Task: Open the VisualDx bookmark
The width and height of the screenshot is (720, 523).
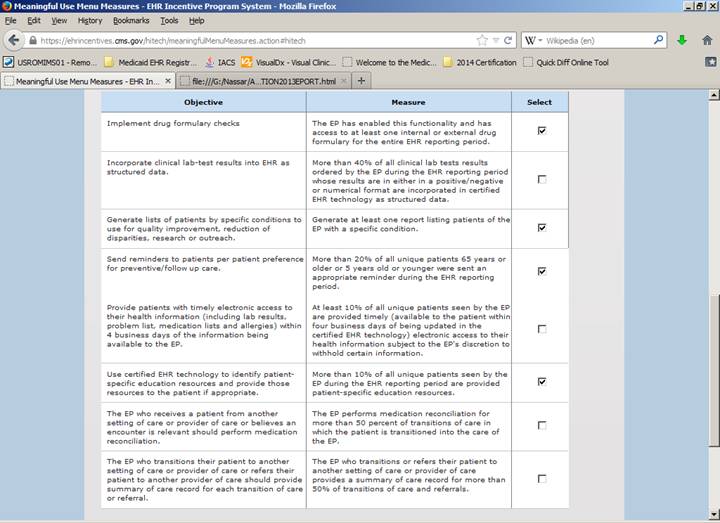Action: pos(289,61)
